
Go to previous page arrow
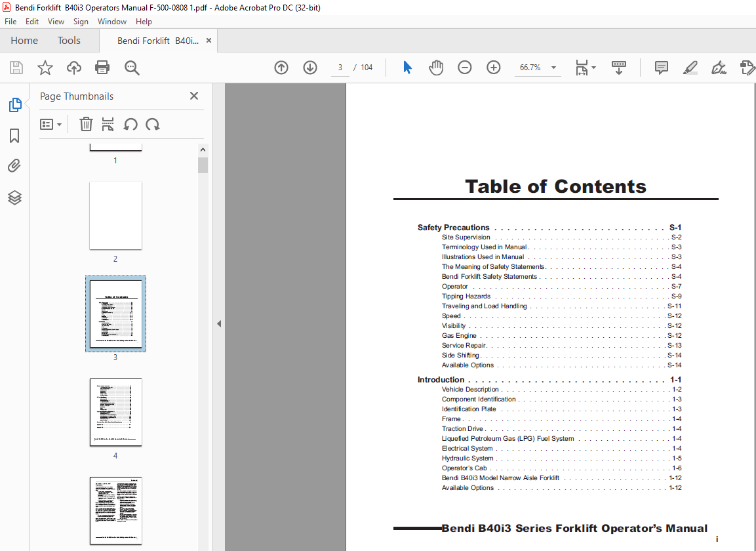pyautogui.click(x=281, y=68)
